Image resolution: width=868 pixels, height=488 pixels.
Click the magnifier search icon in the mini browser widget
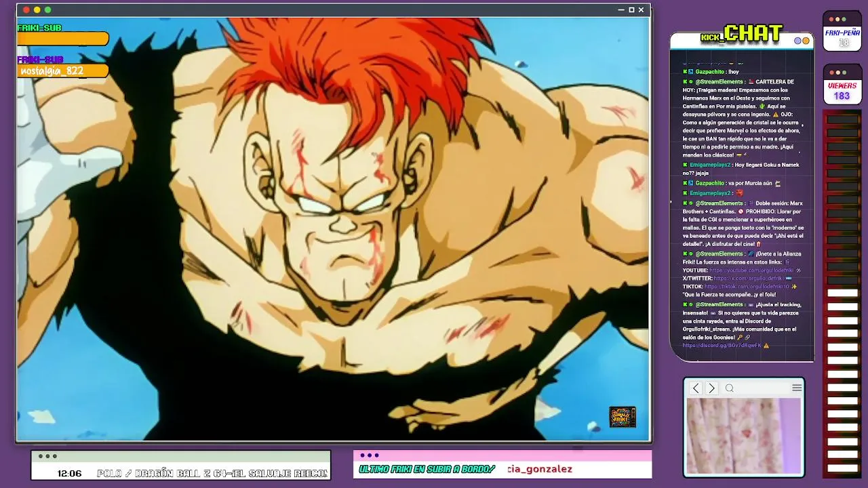[730, 388]
